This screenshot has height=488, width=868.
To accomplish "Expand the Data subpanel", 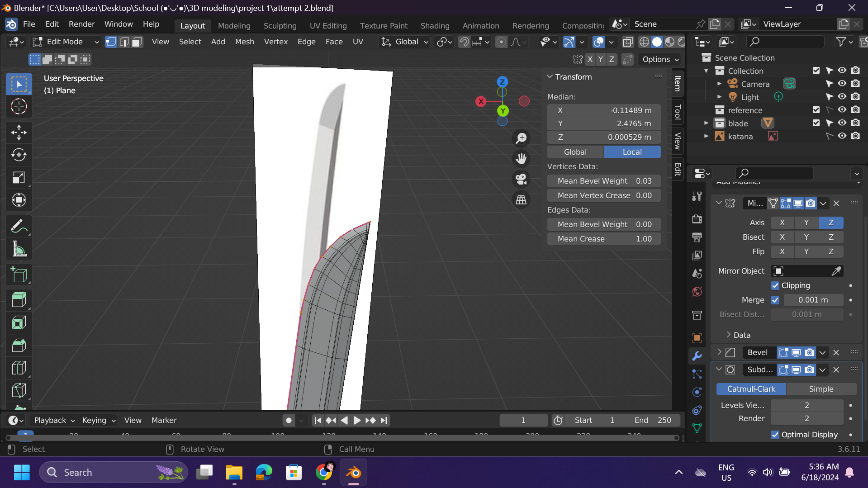I will (x=728, y=335).
